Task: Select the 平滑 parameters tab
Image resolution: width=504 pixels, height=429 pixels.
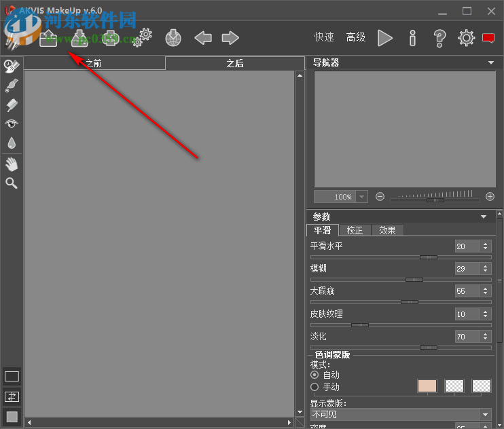Action: 323,230
